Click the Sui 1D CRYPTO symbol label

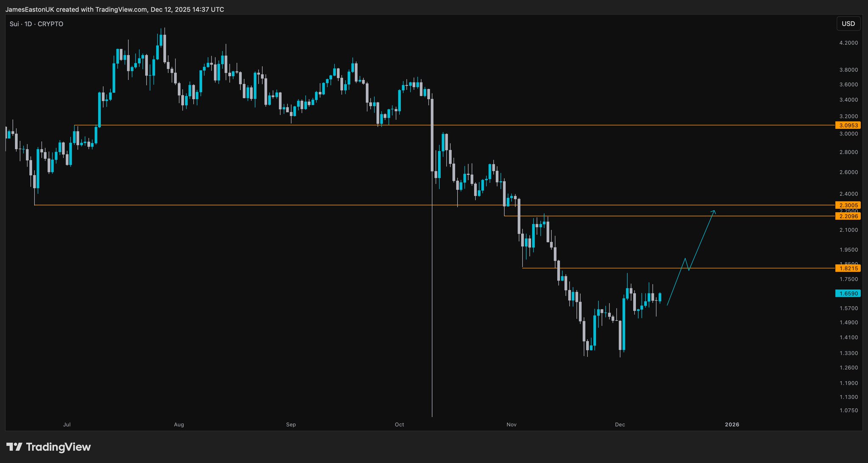pyautogui.click(x=36, y=24)
